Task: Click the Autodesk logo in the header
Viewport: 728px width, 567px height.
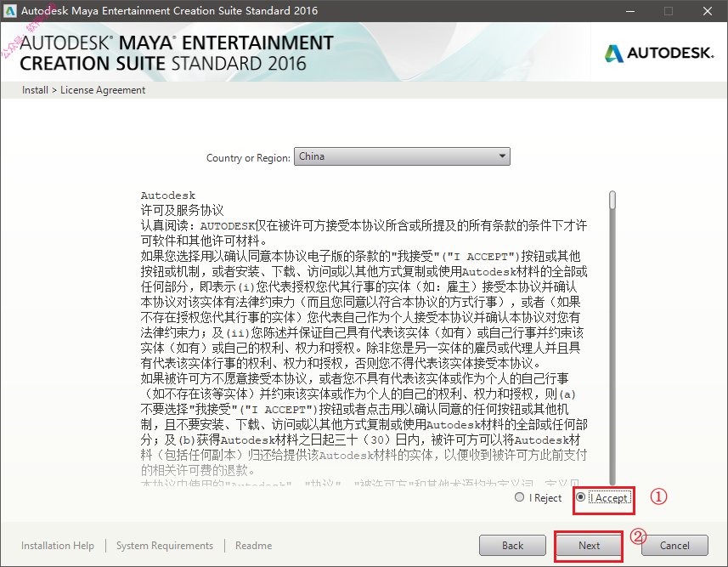Action: tap(659, 53)
